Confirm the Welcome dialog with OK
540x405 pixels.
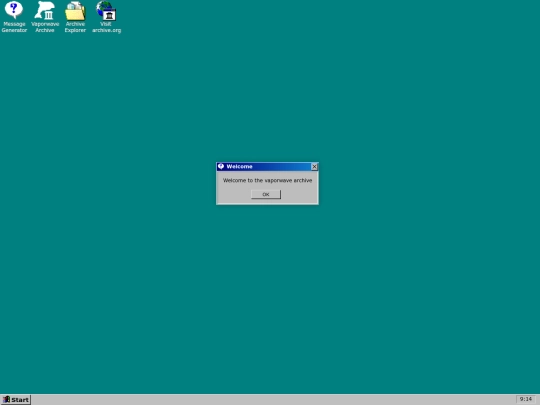pos(266,195)
